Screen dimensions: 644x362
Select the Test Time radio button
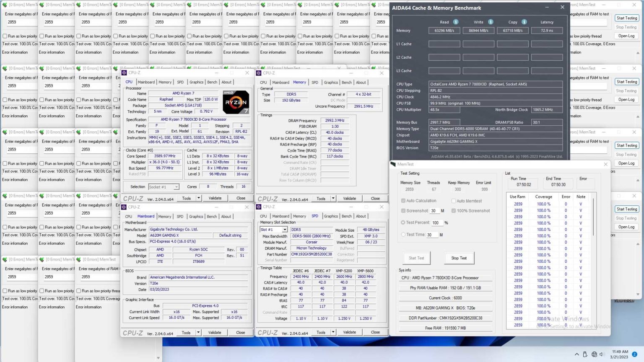[403, 235]
